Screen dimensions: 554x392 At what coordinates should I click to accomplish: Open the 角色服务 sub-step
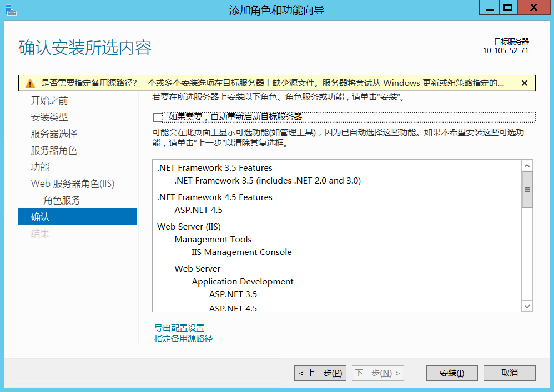(62, 200)
